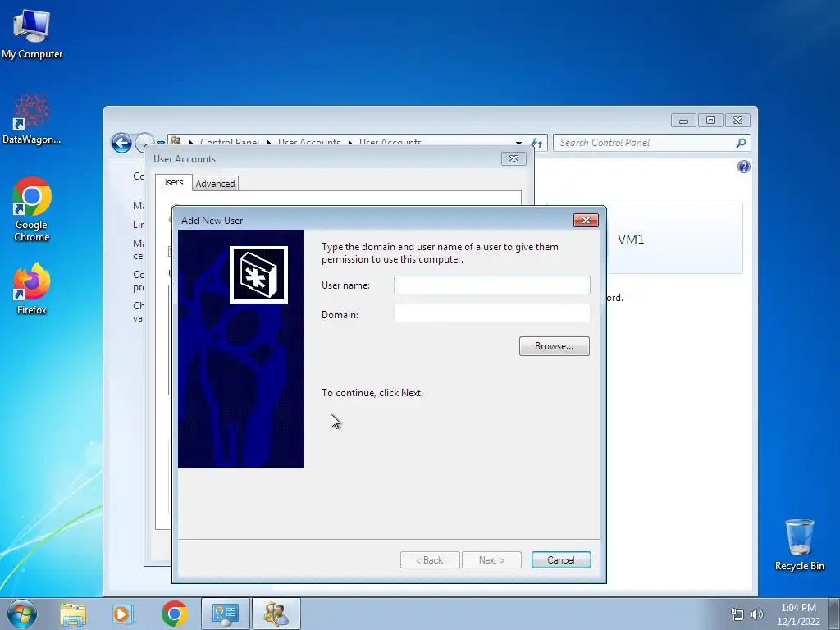
Task: Close the Add New User dialog
Action: [586, 220]
